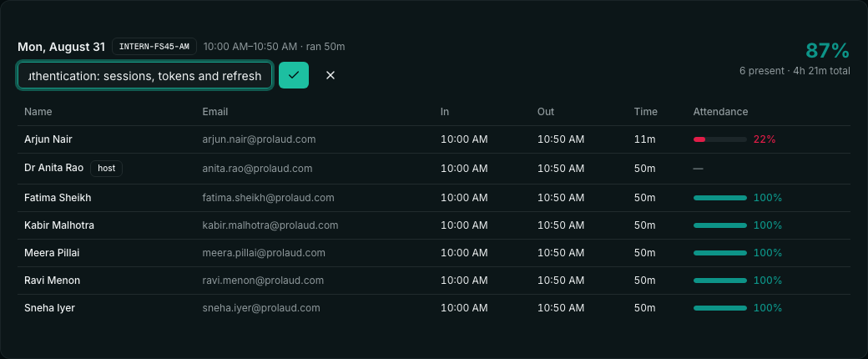This screenshot has height=359, width=868.
Task: Click the Name column header
Action: 38,111
